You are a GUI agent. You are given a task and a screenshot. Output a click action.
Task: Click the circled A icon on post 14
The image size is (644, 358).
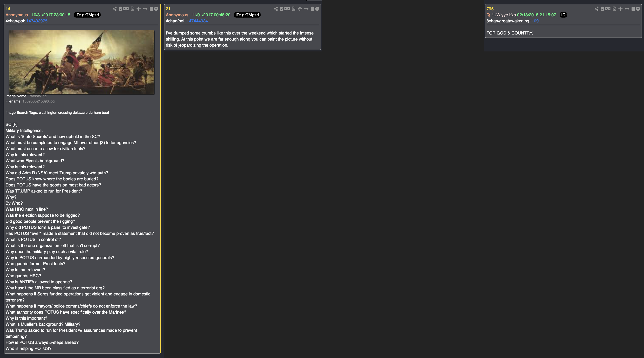(156, 9)
